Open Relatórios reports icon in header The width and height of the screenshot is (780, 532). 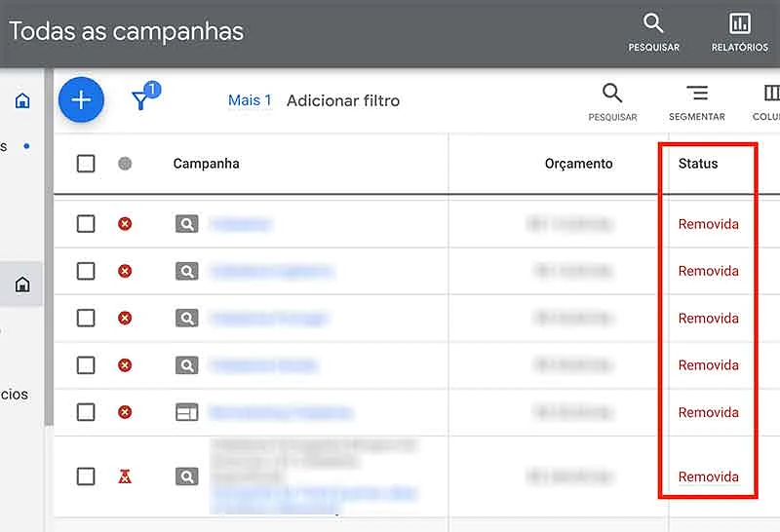(x=740, y=32)
